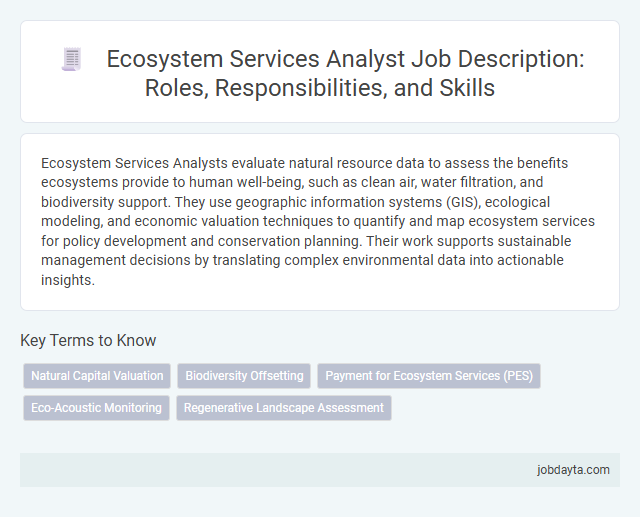Open the Natural Capital Valuation tag
640x517 pixels.
tap(97, 376)
